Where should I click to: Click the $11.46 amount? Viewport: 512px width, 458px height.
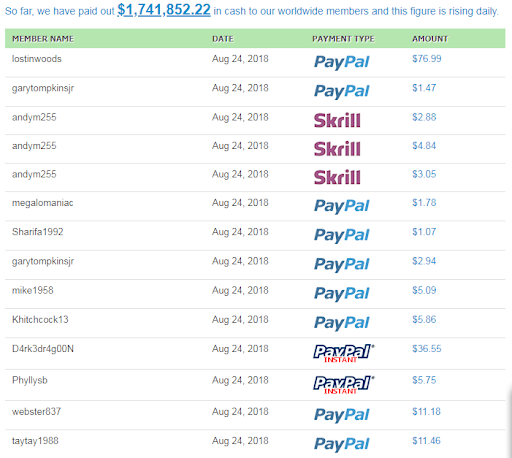(426, 441)
